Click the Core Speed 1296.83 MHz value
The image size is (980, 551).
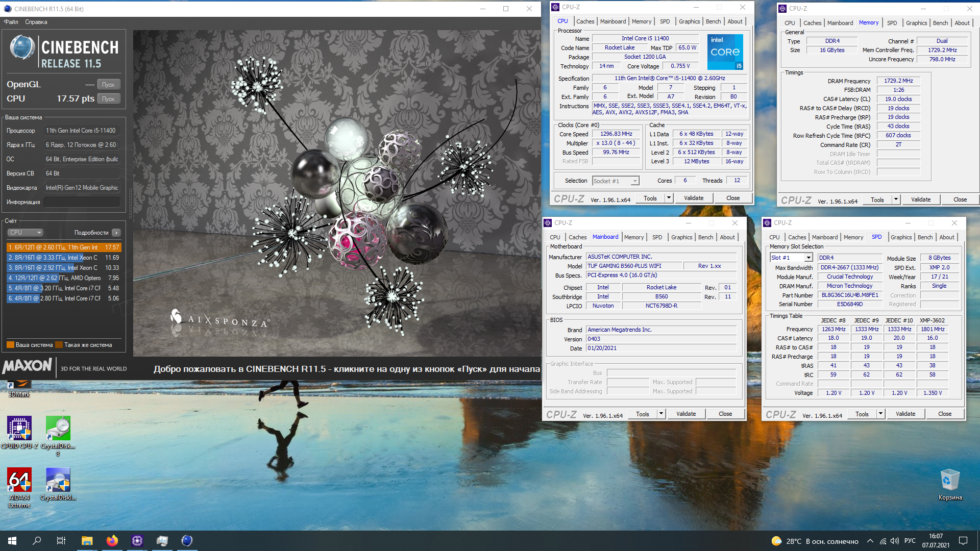pos(616,134)
